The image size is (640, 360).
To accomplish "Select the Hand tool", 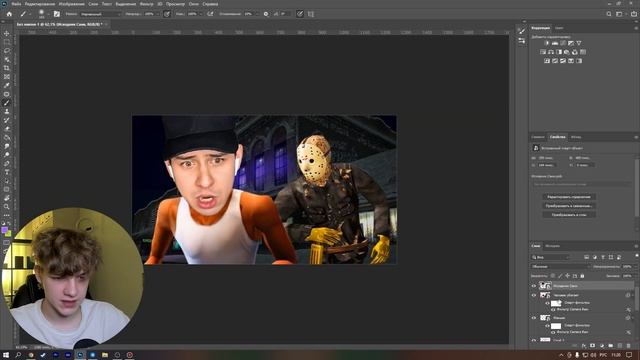I will [7, 198].
